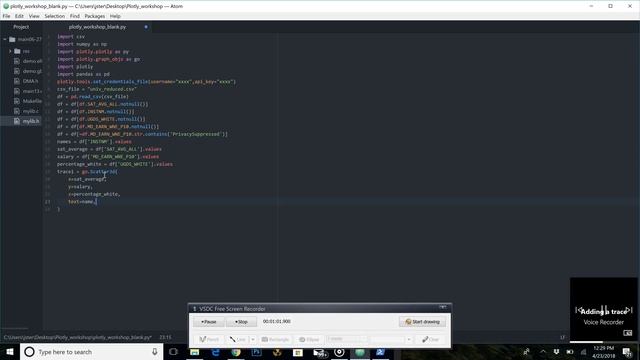Open the File menu

[x=6, y=16]
